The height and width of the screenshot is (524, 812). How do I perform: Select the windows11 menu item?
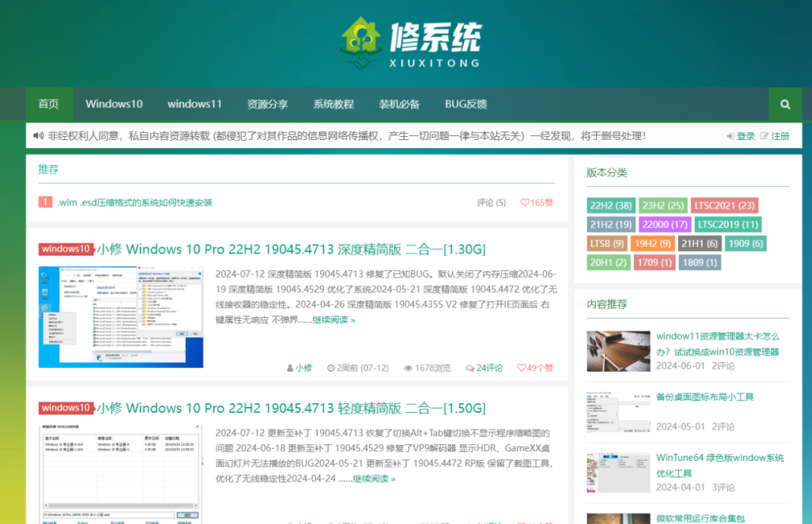point(195,104)
